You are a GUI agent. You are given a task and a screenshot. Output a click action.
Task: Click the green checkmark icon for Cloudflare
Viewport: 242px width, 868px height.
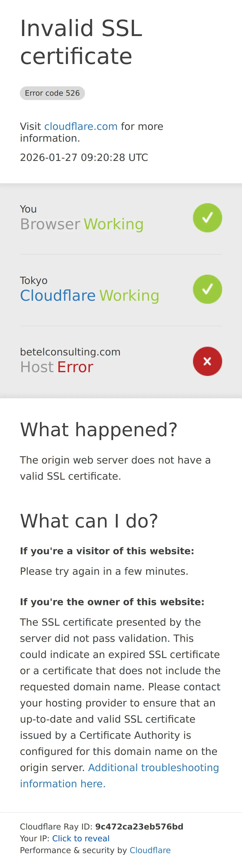point(207,289)
